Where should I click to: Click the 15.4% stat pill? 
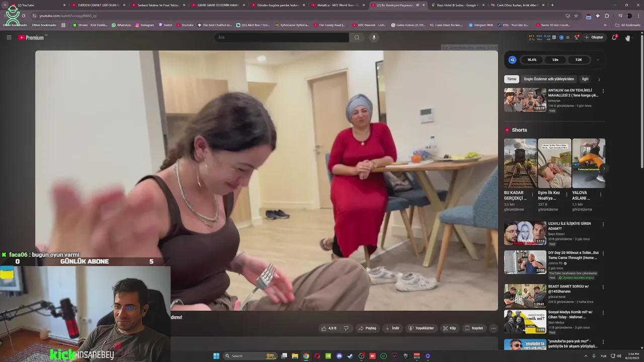point(532,60)
